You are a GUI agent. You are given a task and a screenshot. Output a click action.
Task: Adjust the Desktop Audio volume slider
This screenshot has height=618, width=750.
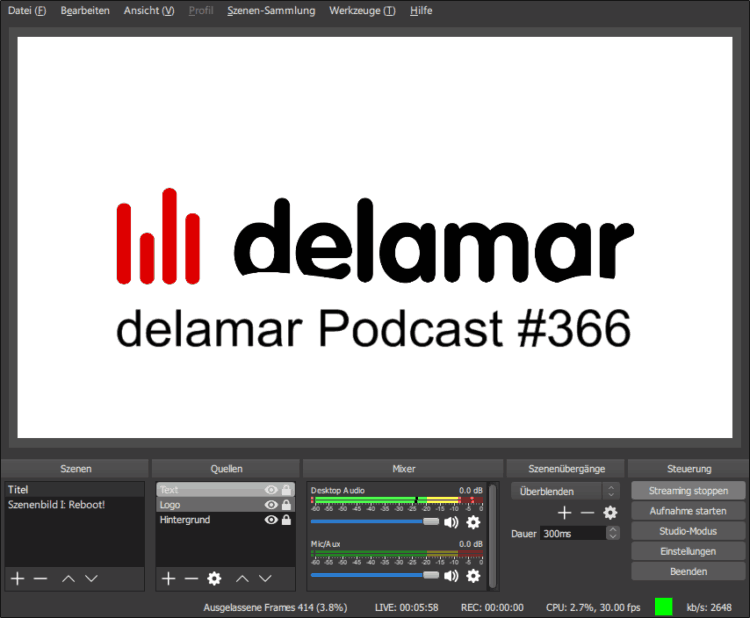coord(375,521)
